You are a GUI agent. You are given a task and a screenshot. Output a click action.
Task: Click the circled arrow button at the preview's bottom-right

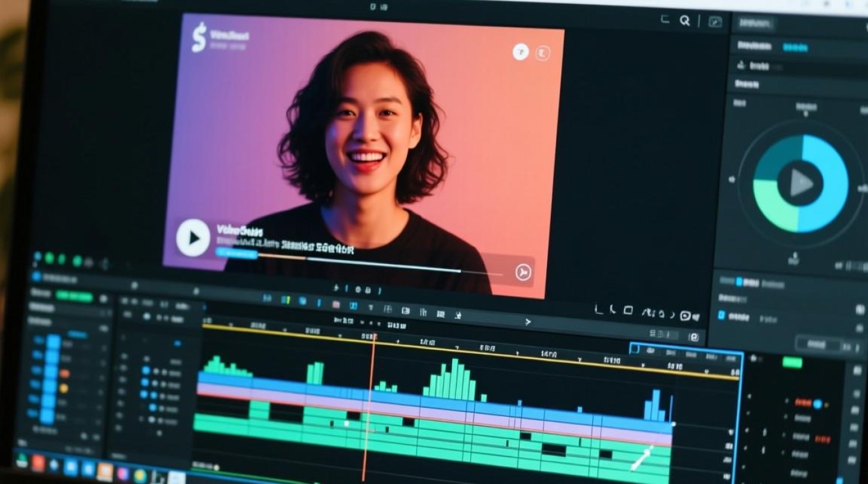(x=523, y=272)
